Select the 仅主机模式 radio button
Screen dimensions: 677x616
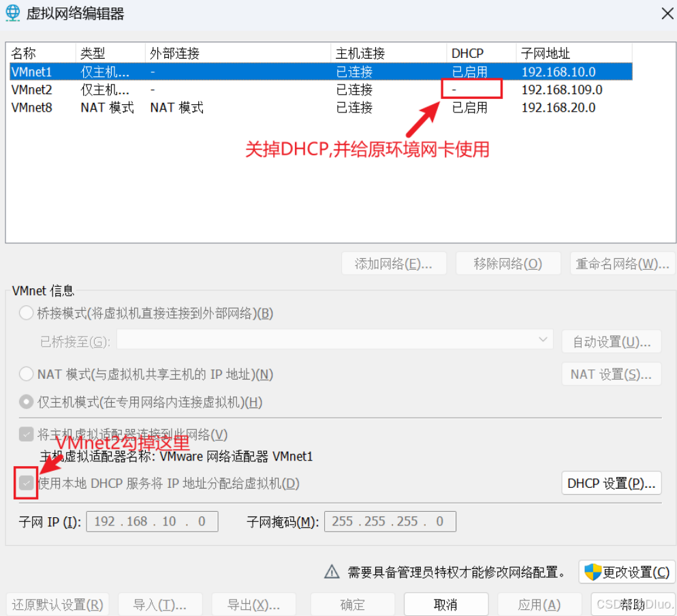[27, 402]
